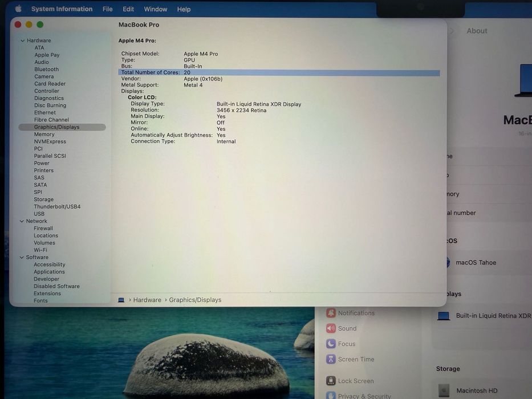Open Privacy & Security in System Settings
This screenshot has width=532, height=399.
pyautogui.click(x=358, y=396)
